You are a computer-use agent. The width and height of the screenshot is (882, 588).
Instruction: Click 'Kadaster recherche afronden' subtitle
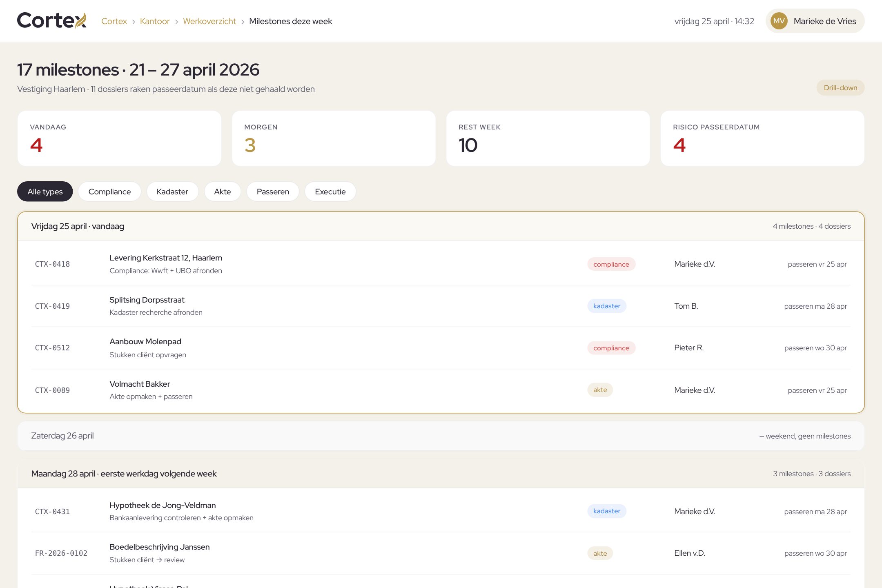pos(156,312)
